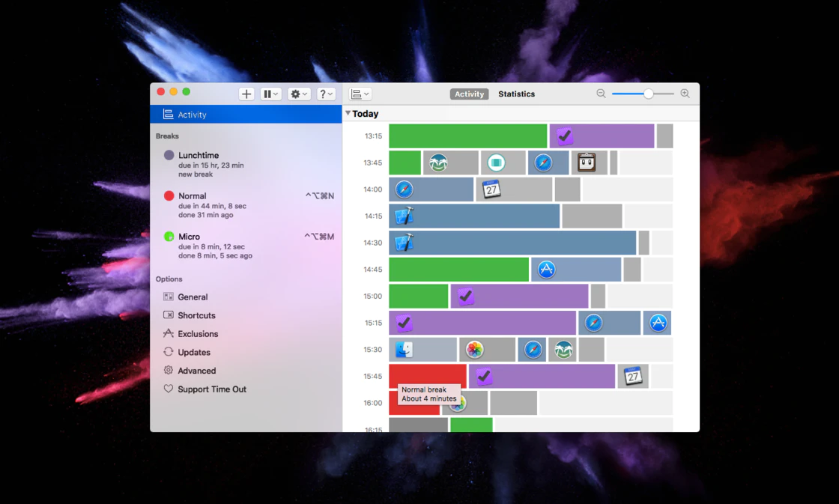Click Photos icon in 15:30 row
Image resolution: width=839 pixels, height=504 pixels.
click(474, 350)
